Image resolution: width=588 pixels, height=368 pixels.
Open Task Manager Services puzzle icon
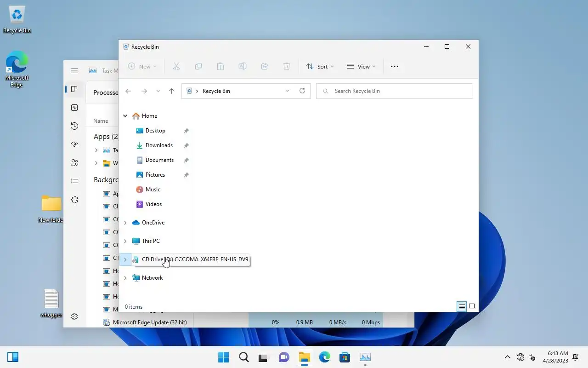[x=74, y=200]
